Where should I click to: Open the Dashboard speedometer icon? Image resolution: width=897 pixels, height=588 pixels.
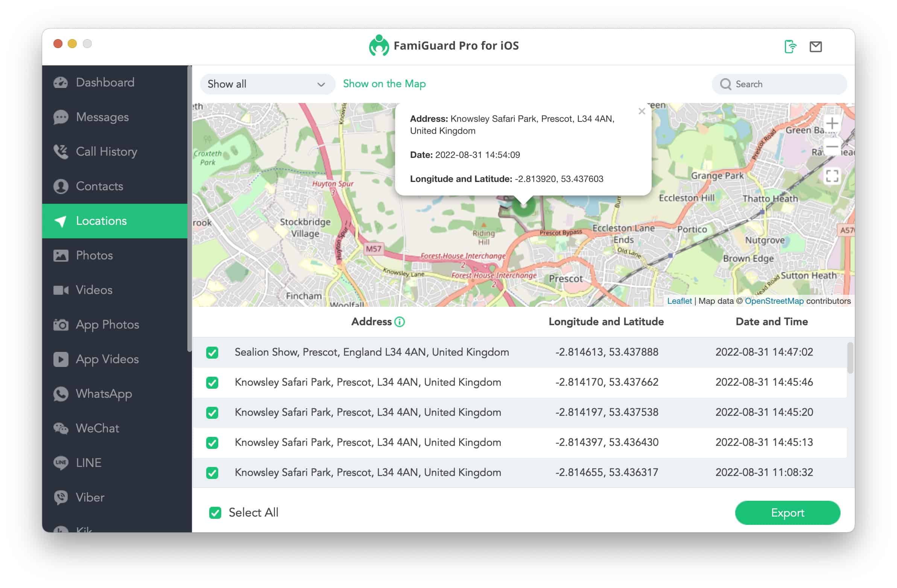pos(61,82)
